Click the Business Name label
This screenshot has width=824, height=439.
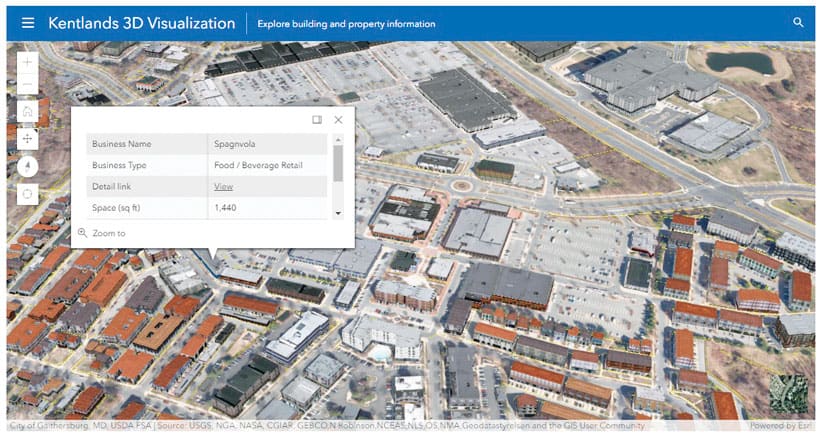tap(121, 144)
